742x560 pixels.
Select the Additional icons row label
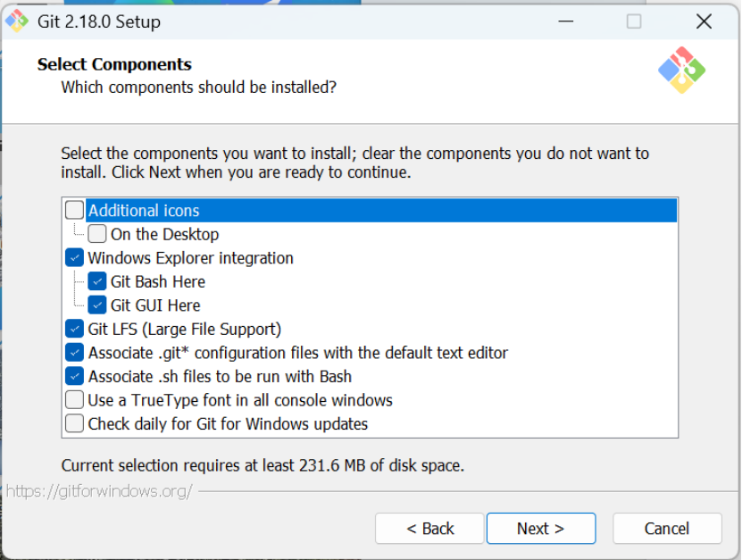pyautogui.click(x=144, y=210)
